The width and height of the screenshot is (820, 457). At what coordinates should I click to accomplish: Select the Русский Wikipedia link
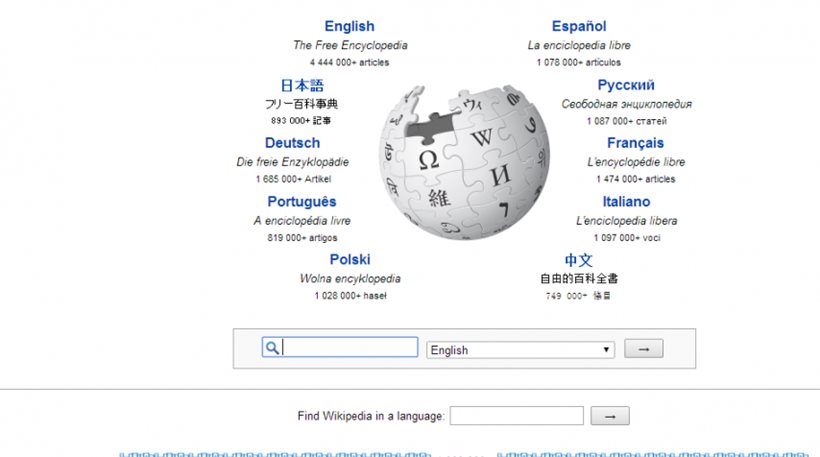click(x=626, y=86)
